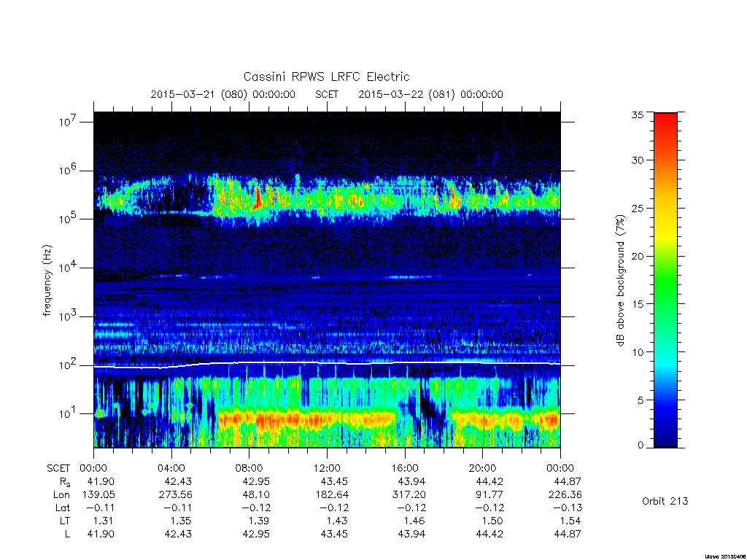
Task: Click the start date '2015-03-21 (080) 00:00:00'
Action: click(x=223, y=94)
